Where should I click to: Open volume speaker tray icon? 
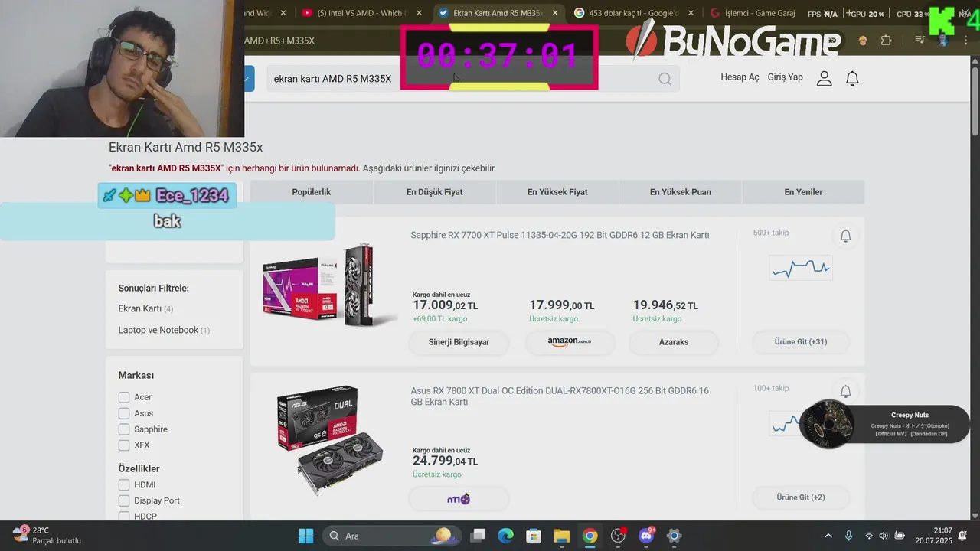point(884,536)
